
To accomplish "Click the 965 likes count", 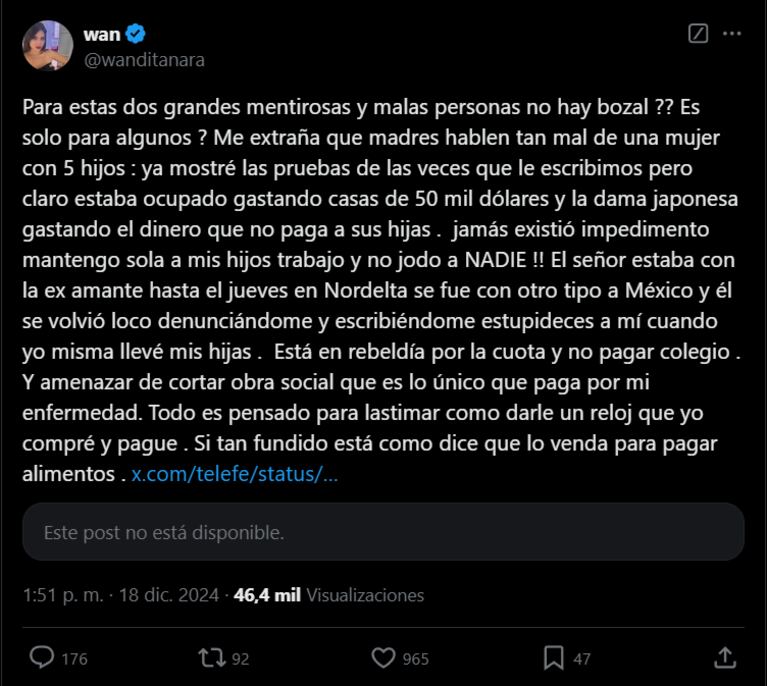I will click(x=415, y=659).
